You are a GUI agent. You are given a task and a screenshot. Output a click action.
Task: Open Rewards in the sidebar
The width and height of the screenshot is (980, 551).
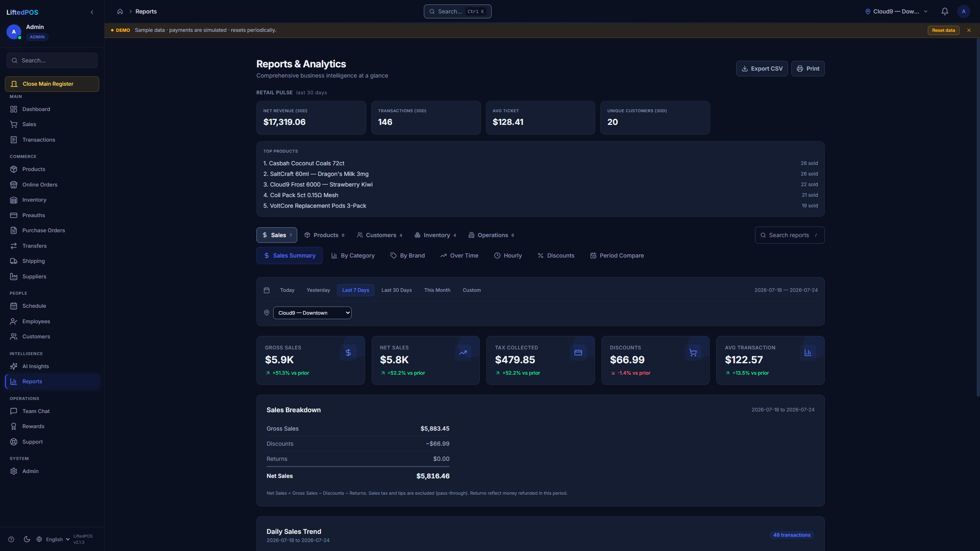click(52, 426)
